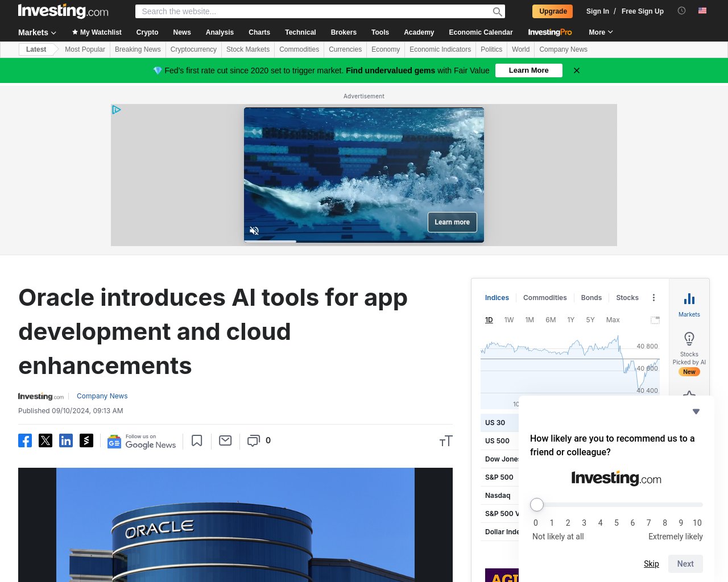
Task: Open the alerts clock icon in header
Action: tap(681, 11)
